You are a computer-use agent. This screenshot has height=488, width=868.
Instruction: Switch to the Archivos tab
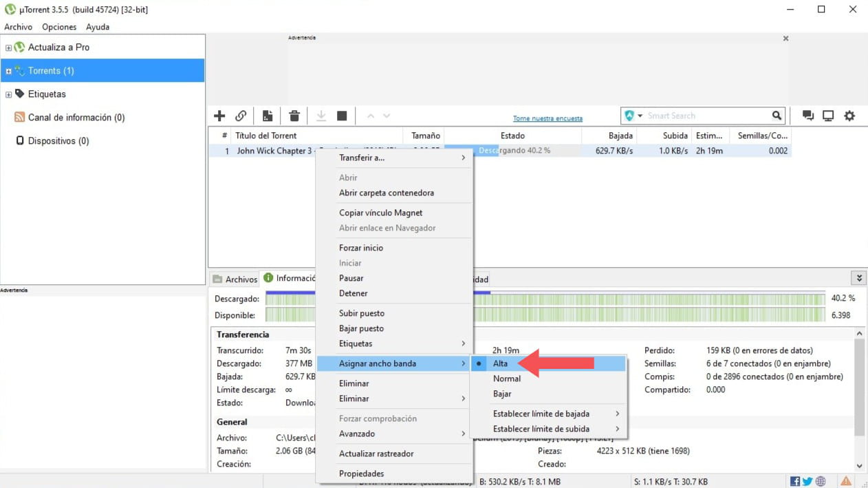click(x=235, y=279)
